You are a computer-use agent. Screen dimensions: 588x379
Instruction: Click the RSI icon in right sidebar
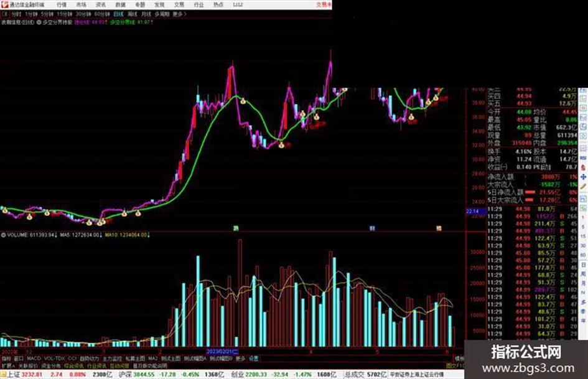583,158
